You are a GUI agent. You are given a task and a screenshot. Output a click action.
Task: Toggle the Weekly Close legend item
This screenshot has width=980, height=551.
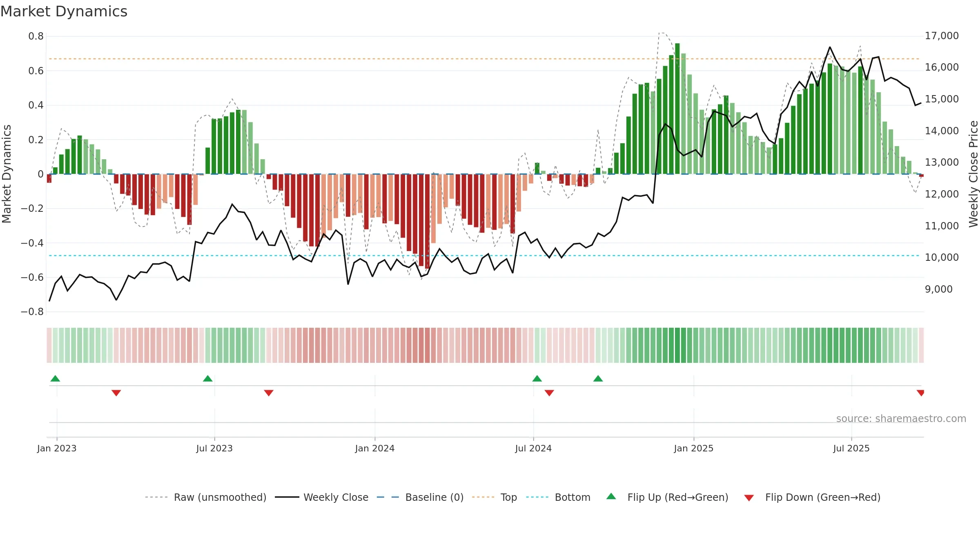tap(321, 497)
